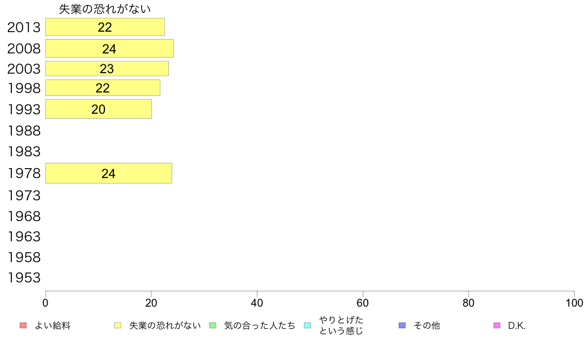This screenshot has height=364, width=588.
Task: Select the 1998 bar showing 22
Action: pos(103,88)
